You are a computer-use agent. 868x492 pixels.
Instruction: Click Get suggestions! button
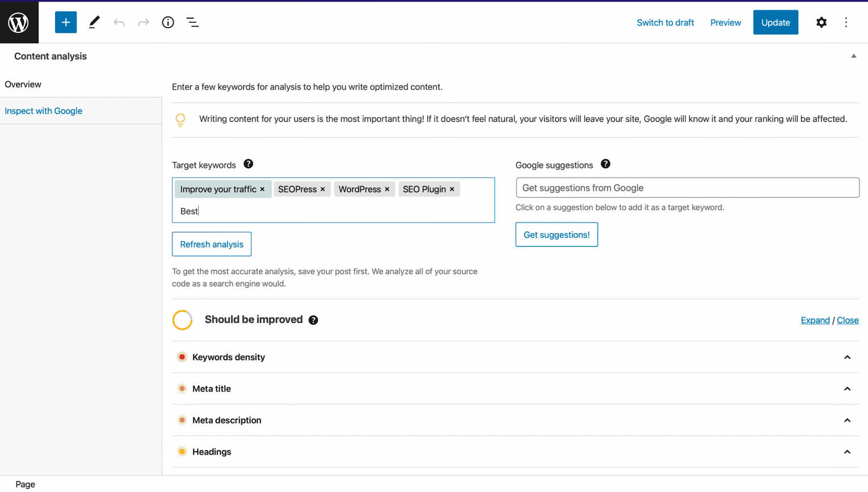557,235
